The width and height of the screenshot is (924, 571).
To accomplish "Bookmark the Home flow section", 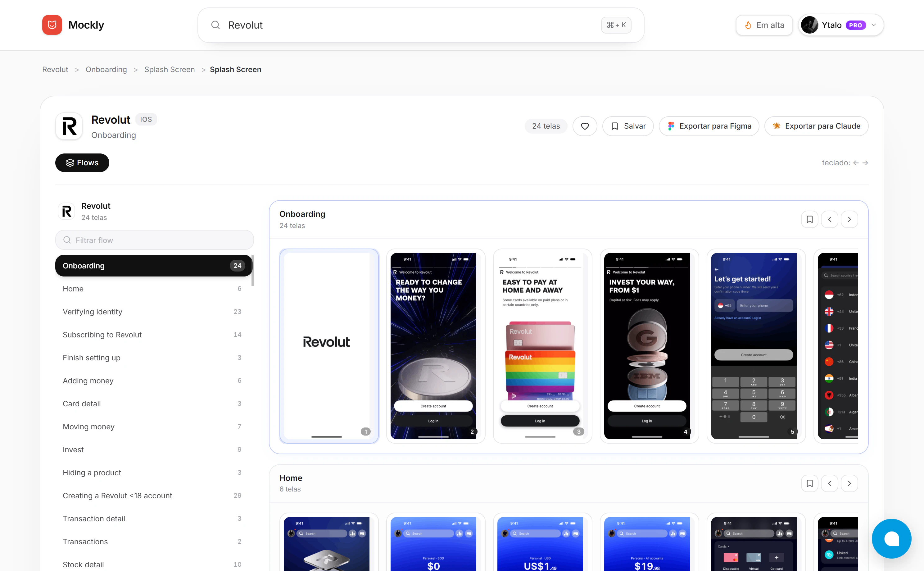I will pyautogui.click(x=809, y=483).
